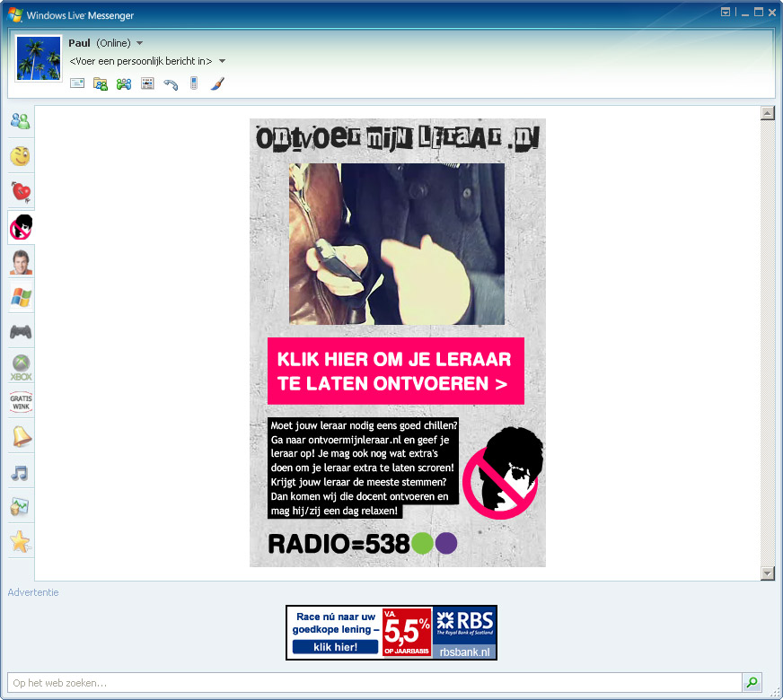This screenshot has height=700, width=783.
Task: Open the show menu button in the title bar
Action: pos(726,13)
